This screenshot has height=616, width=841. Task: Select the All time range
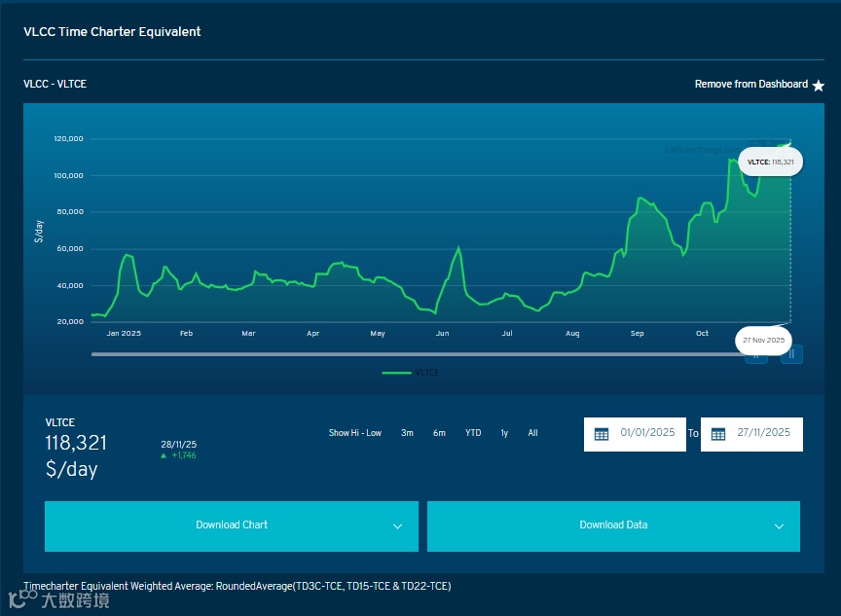coord(532,433)
